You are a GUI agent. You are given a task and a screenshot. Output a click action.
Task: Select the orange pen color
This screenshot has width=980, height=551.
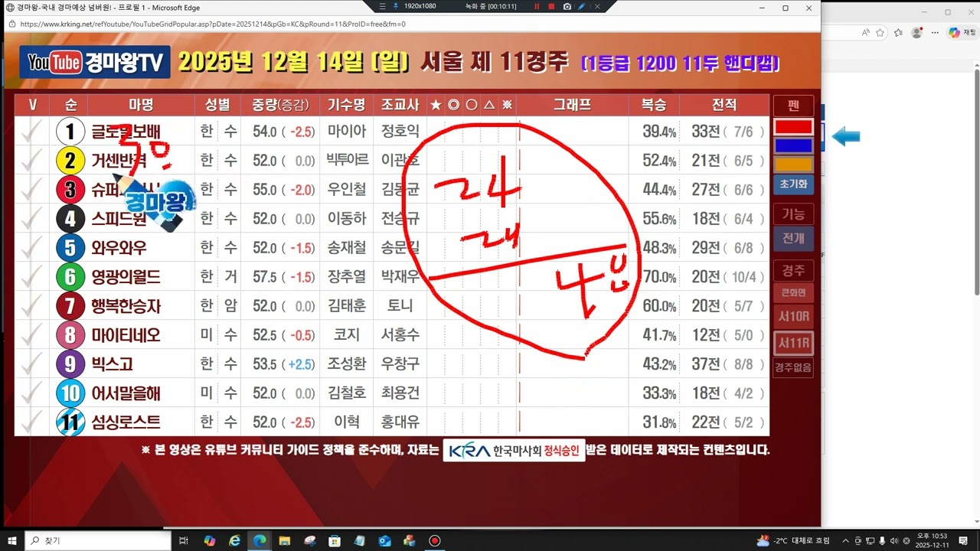point(793,165)
